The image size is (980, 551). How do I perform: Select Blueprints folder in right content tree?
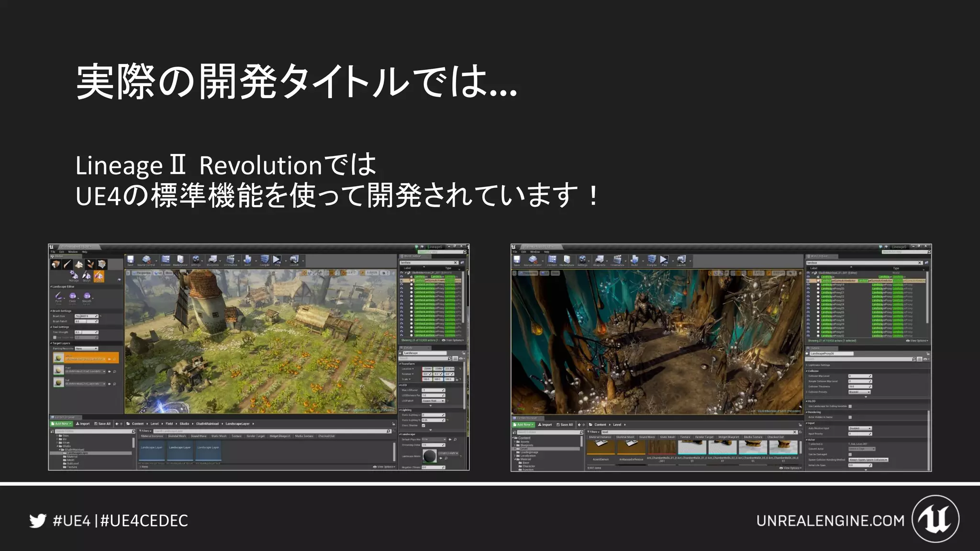tap(527, 445)
